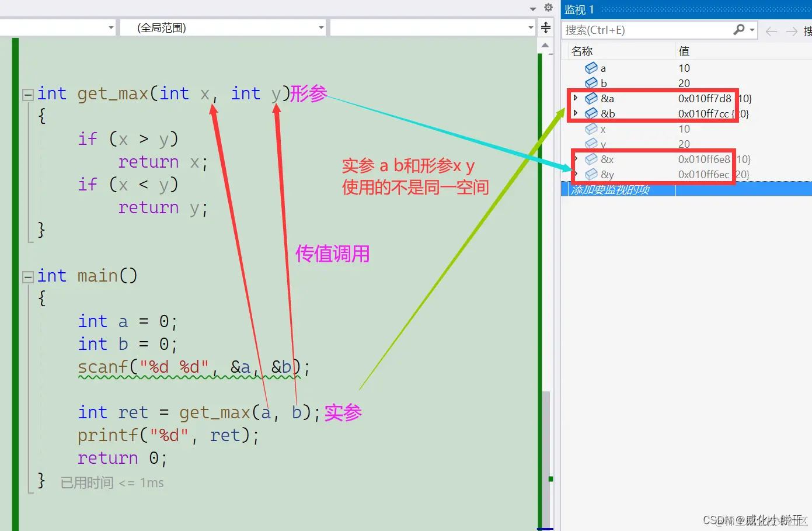The image size is (812, 531).
Task: Expand the &x watch entry
Action: (x=576, y=158)
